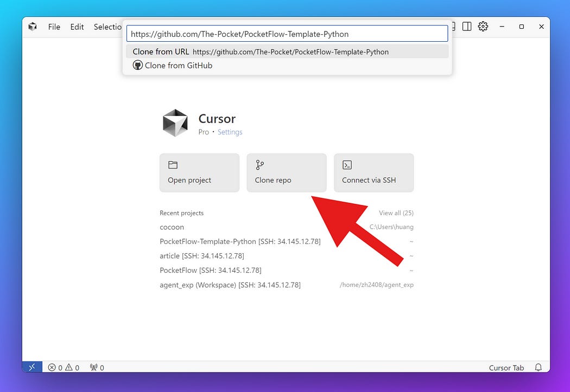Open settings via the gear icon

pos(483,27)
